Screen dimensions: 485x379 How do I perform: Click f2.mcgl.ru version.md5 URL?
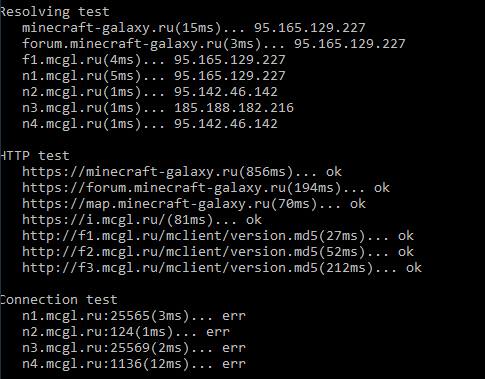tap(170, 252)
